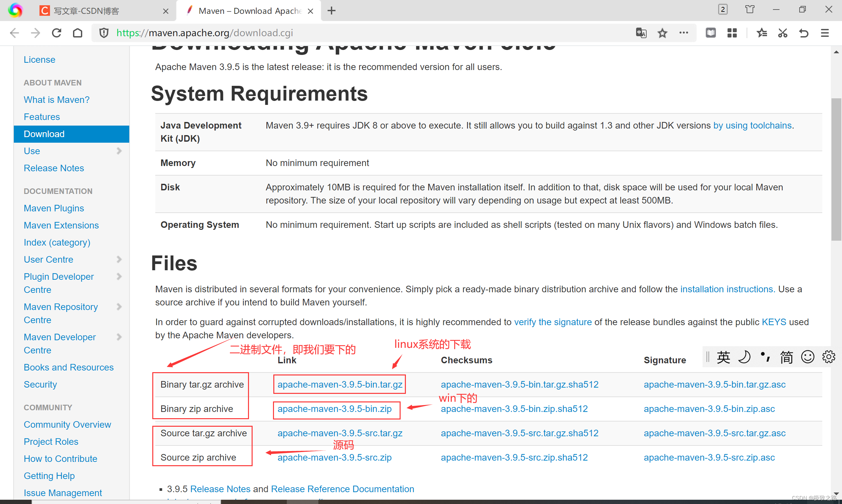Reload the Maven download page
Viewport: 842px width, 504px height.
(x=56, y=33)
